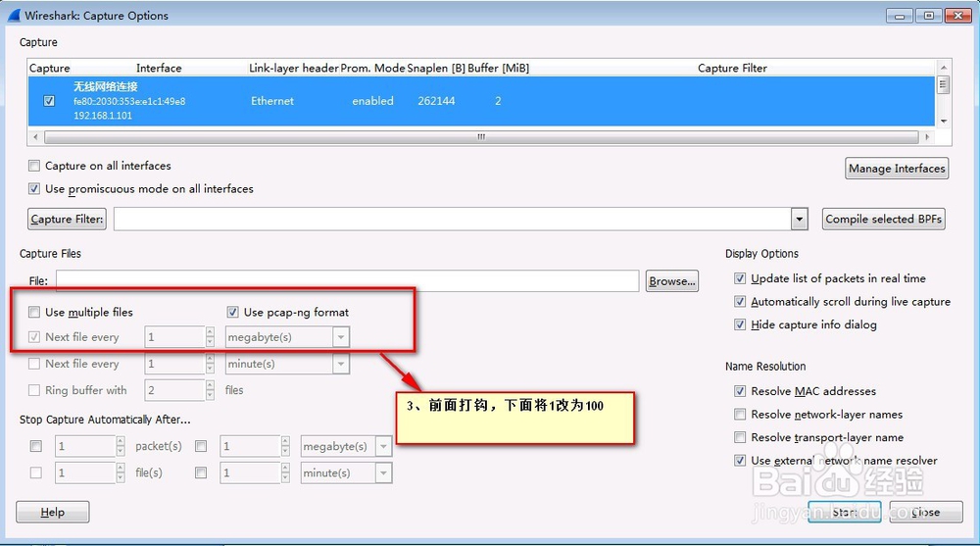Click the stop-after packet(s) number field
This screenshot has height=546, width=980.
[x=85, y=446]
